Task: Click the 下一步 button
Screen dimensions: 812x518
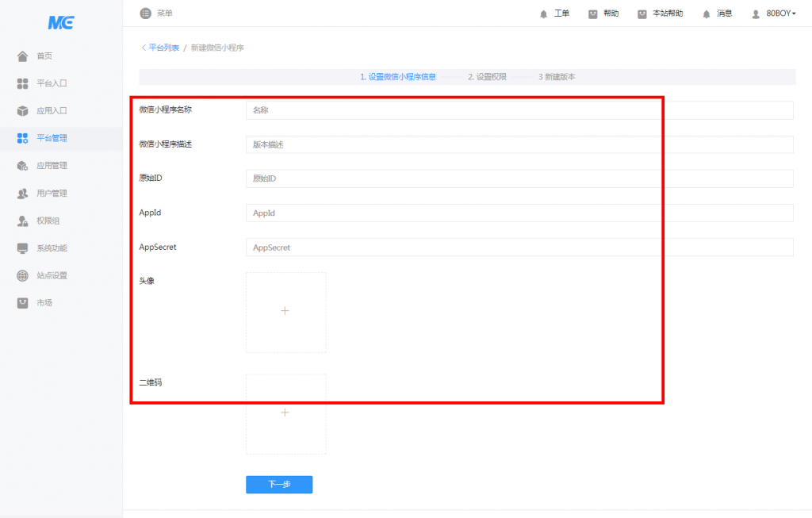Action: [x=279, y=485]
